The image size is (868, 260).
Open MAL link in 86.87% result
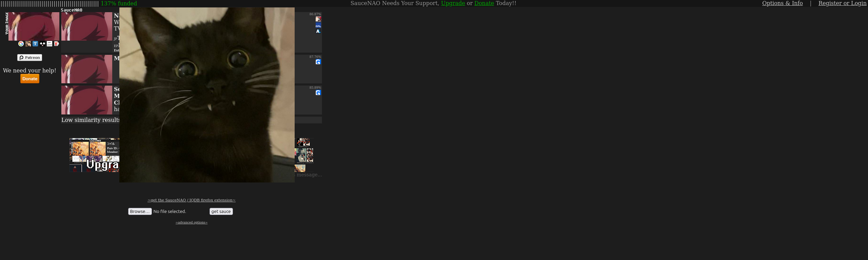[318, 25]
